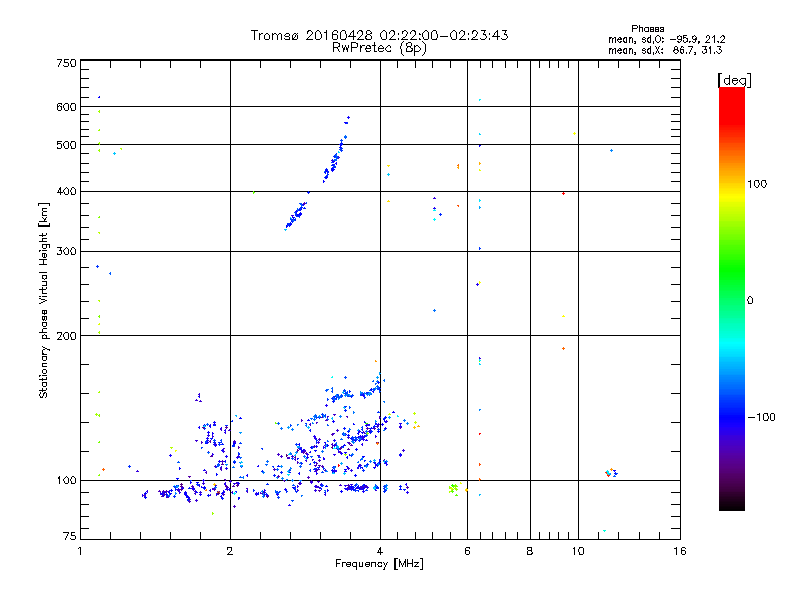Image resolution: width=800 pixels, height=600 pixels.
Task: Click the y-axis tick label '600'
Action: (66, 107)
